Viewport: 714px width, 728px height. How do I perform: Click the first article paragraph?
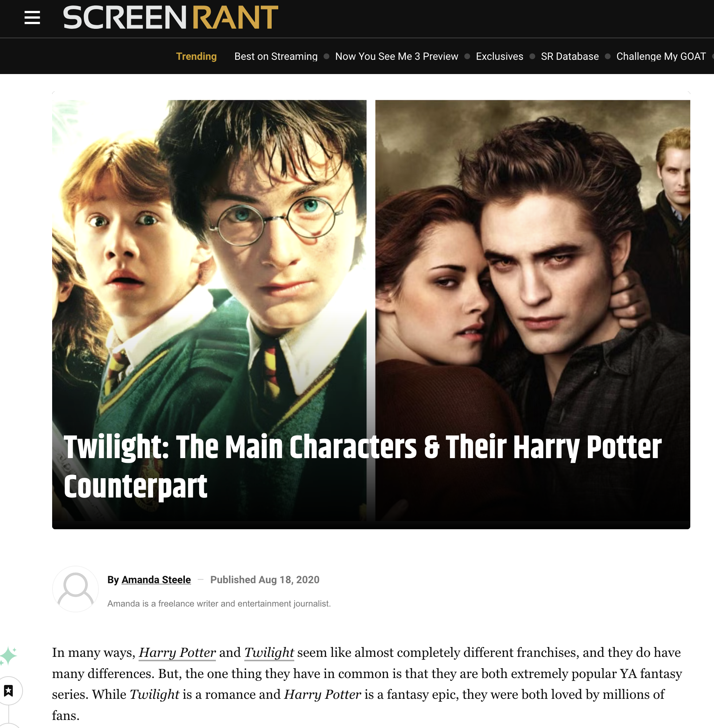368,684
